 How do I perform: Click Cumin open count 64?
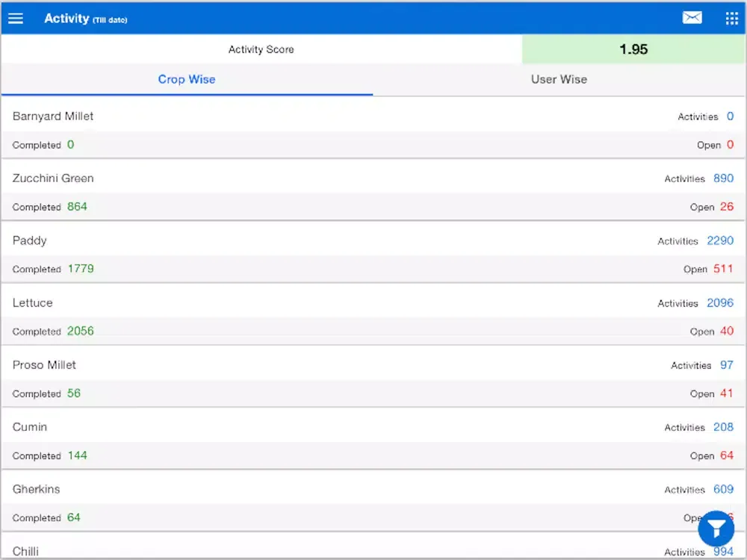pyautogui.click(x=727, y=455)
